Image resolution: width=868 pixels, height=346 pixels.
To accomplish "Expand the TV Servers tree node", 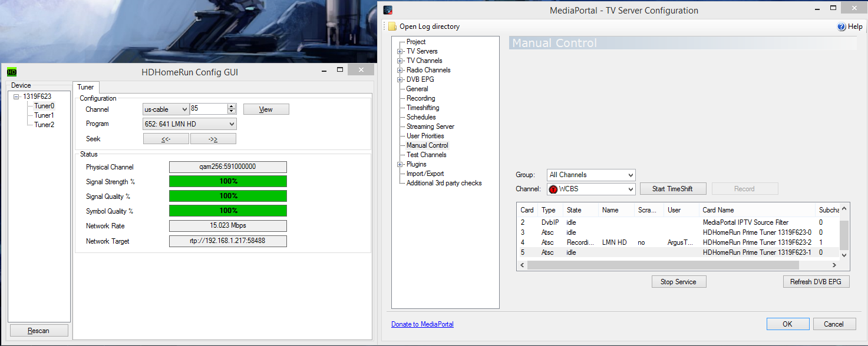I will tap(400, 51).
